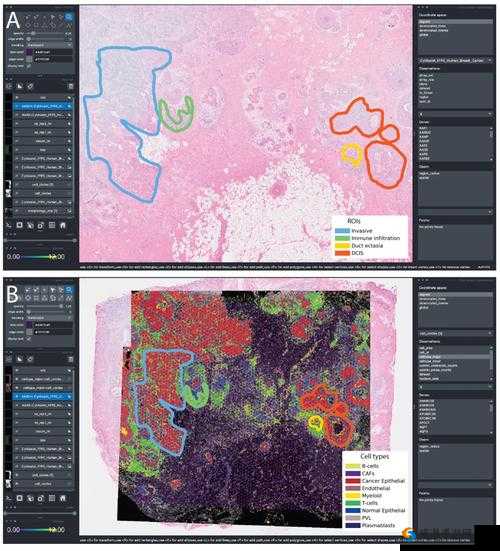Open the Xenium dataset dropdown in panel A's right sidebar
The height and width of the screenshot is (551, 500).
click(455, 60)
